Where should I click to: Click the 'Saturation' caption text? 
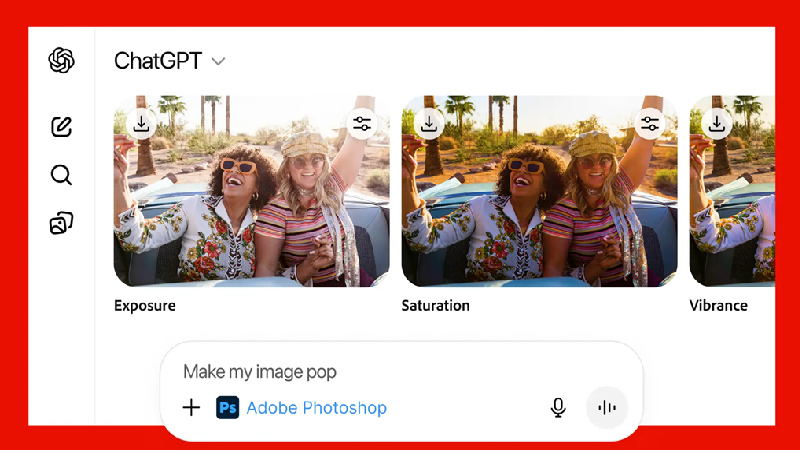(435, 306)
